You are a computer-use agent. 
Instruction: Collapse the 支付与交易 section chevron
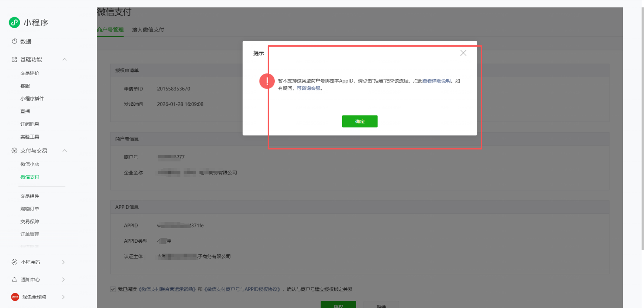click(65, 150)
